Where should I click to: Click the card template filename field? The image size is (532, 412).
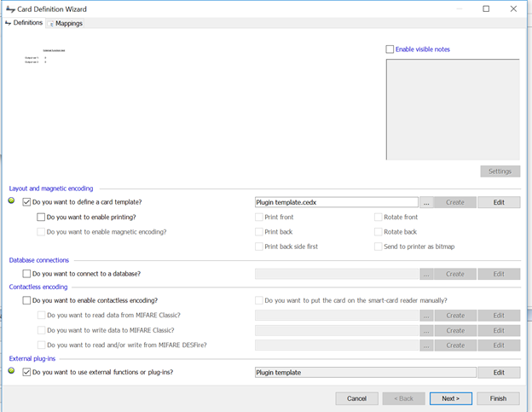pyautogui.click(x=336, y=202)
